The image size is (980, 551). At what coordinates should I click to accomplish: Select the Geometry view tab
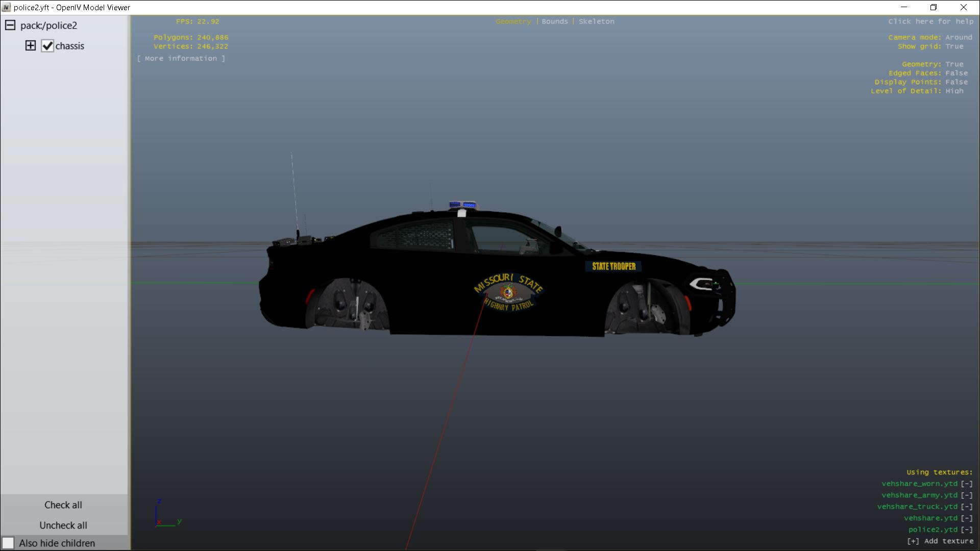click(x=513, y=21)
